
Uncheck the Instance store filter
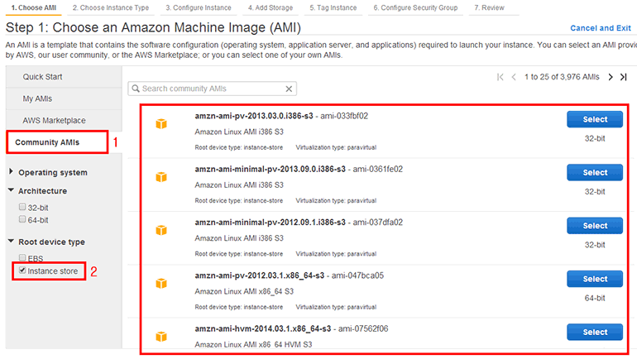point(22,271)
